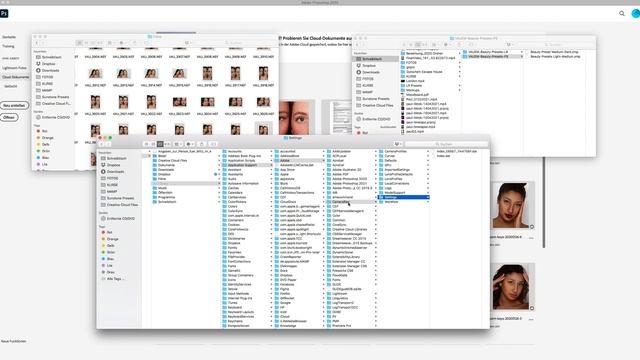Viewport: 640px width, 360px height.
Task: Choose the Orange tag in Settings window sidebar
Action: click(x=112, y=239)
